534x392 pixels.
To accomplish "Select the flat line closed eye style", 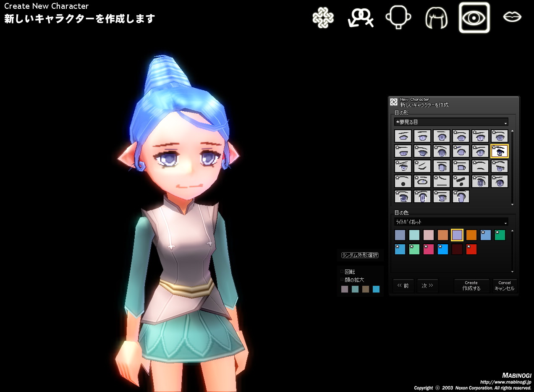I will pos(442,181).
